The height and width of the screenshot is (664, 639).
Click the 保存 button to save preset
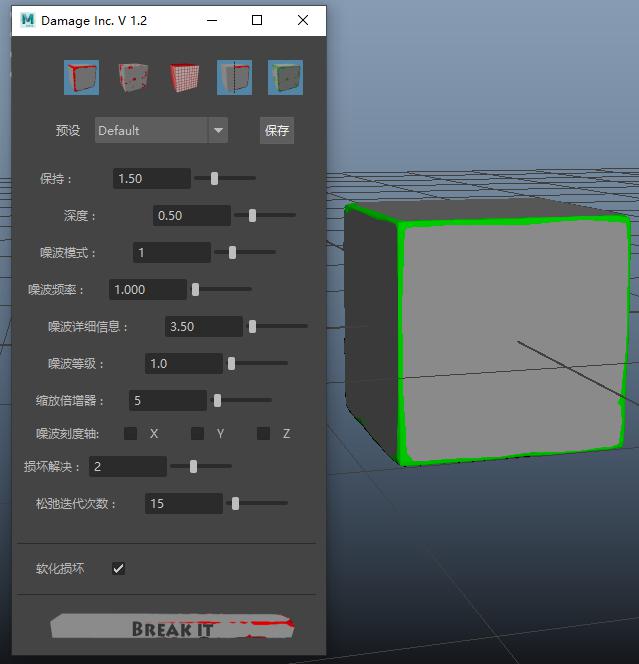277,130
